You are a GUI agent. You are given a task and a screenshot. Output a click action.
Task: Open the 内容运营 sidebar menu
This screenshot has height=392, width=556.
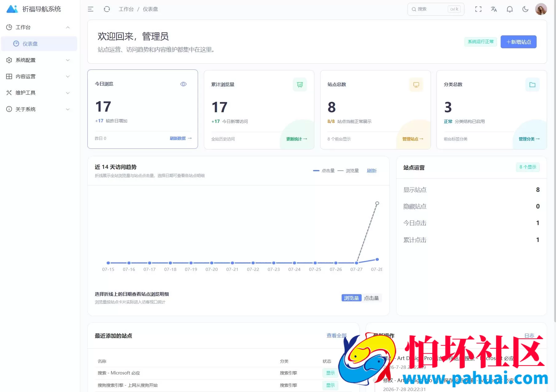point(39,76)
